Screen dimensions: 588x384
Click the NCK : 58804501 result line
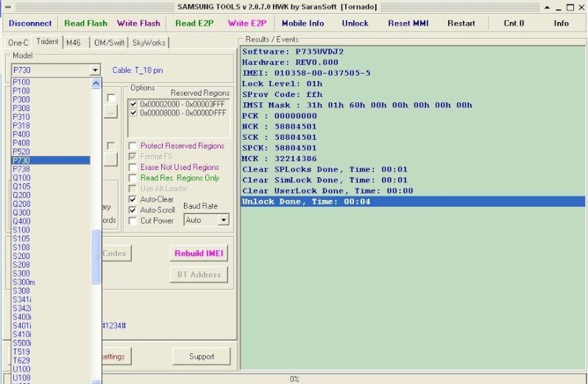tap(413, 127)
